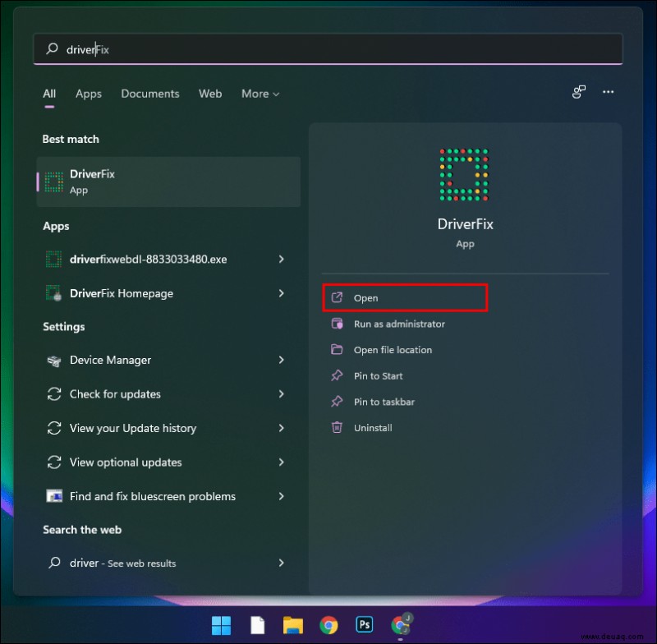657x644 pixels.
Task: Expand the chevron for Find and fix bluescreen problems
Action: click(281, 496)
